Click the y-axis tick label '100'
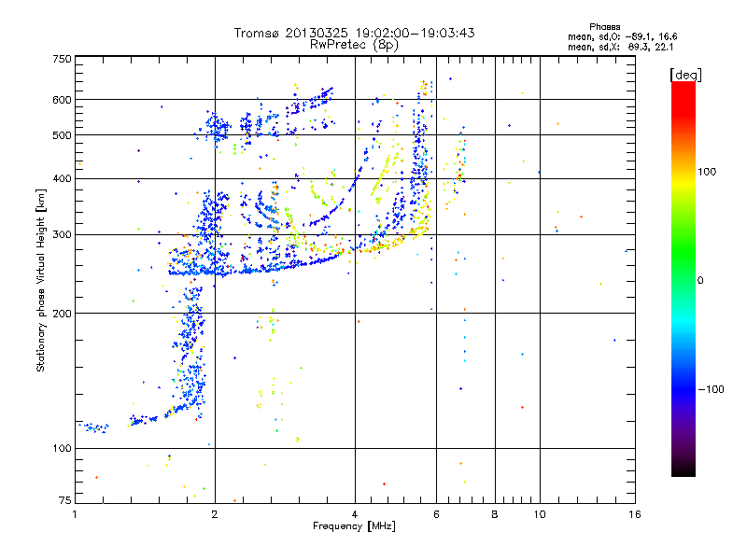 coord(62,449)
